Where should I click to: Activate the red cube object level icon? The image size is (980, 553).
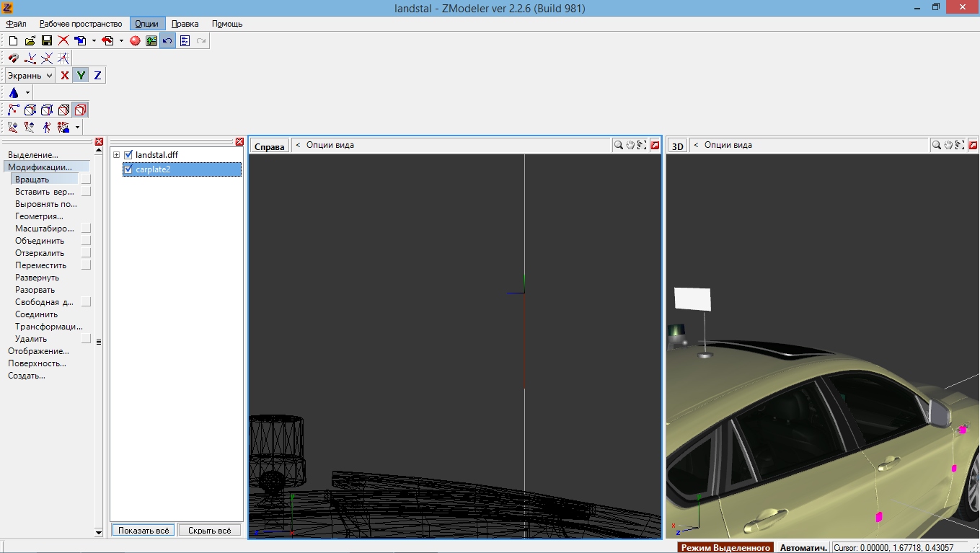(x=80, y=110)
